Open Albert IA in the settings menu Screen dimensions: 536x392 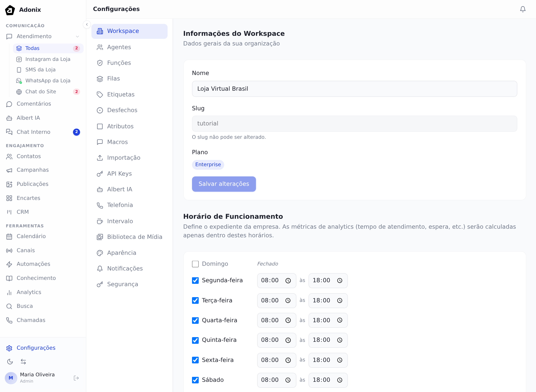[129, 189]
